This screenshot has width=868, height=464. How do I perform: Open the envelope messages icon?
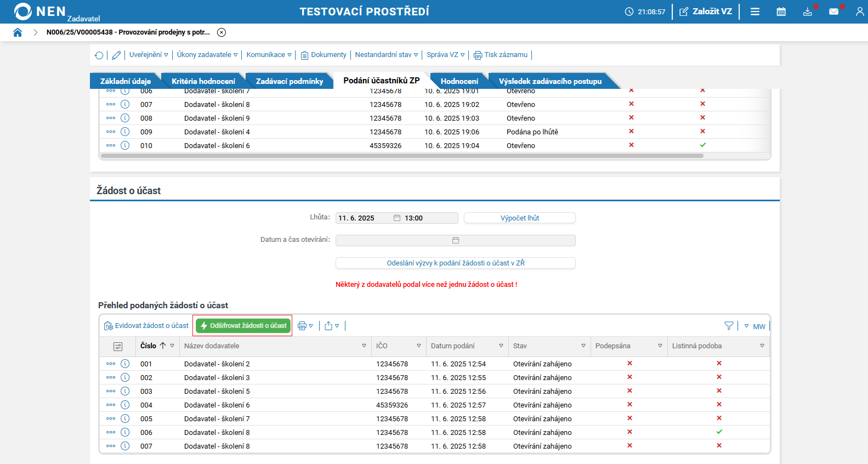[833, 12]
